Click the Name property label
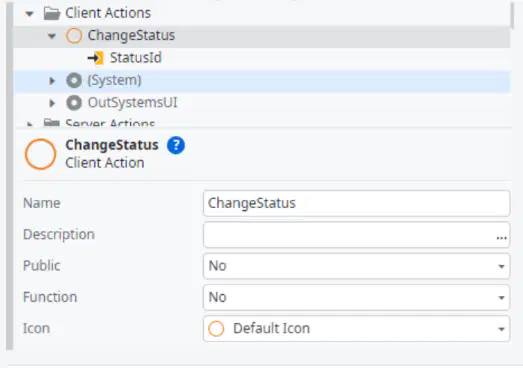This screenshot has height=368, width=523. [x=42, y=203]
